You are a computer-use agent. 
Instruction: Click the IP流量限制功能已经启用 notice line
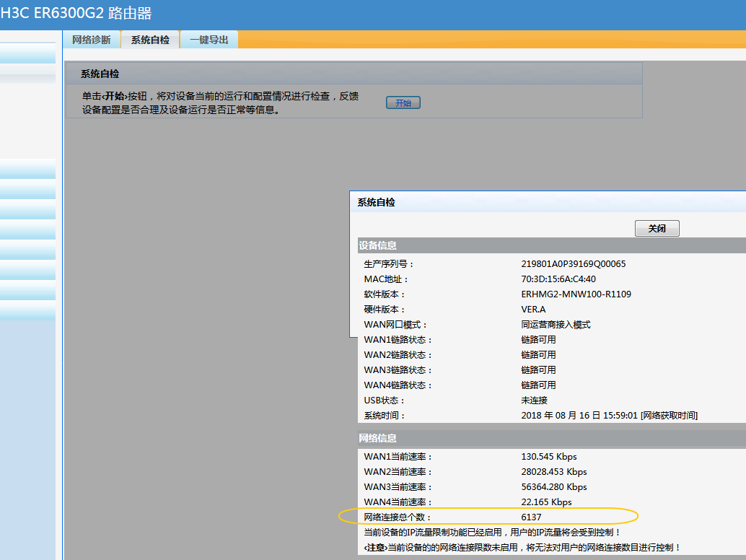[492, 533]
